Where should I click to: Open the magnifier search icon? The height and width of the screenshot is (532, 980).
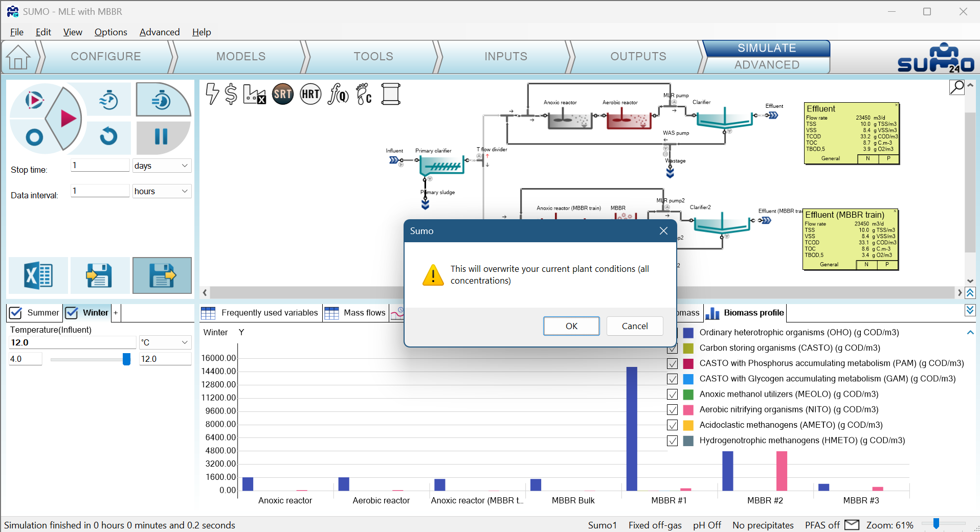(956, 87)
